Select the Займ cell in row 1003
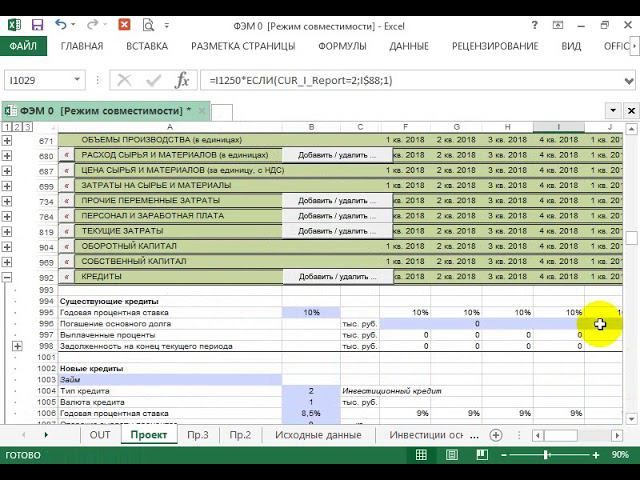The image size is (640, 480). 170,380
